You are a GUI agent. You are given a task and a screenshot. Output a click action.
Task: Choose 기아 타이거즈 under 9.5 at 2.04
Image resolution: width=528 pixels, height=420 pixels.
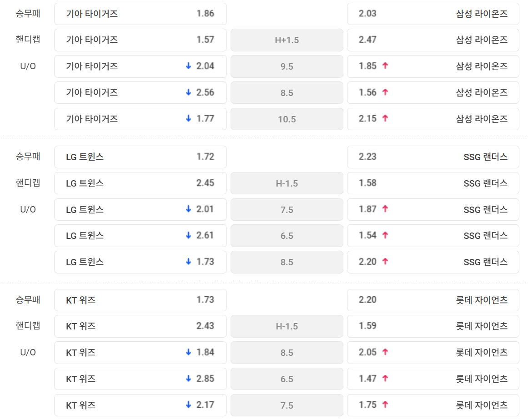[x=141, y=66]
